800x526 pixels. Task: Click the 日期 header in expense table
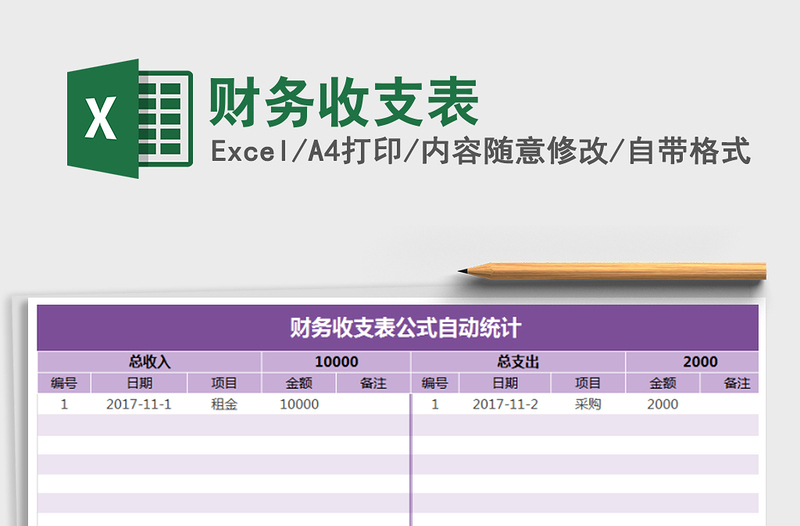505,383
